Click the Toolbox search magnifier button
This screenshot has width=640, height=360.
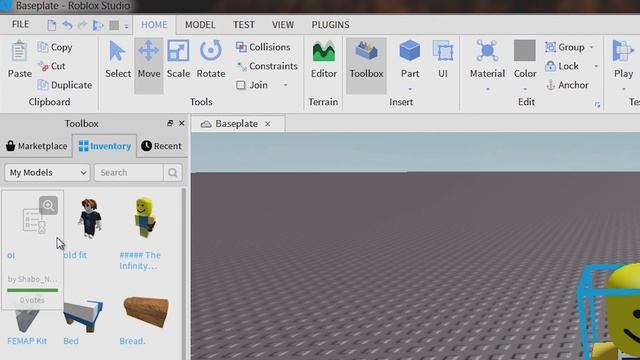(x=173, y=173)
